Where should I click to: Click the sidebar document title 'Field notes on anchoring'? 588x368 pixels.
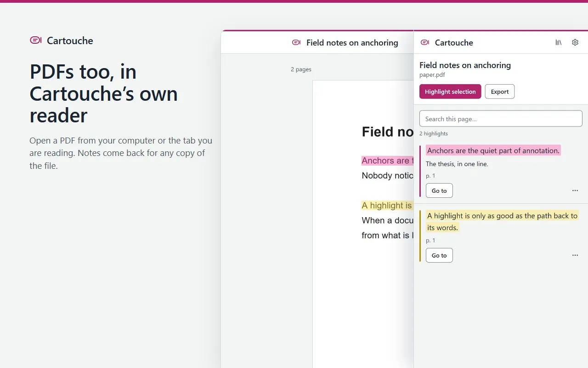(x=465, y=65)
